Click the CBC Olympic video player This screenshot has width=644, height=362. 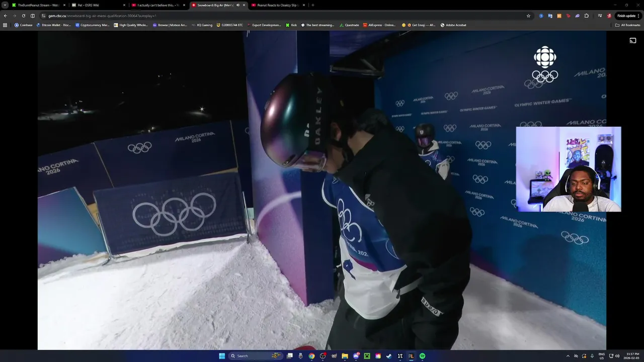322,190
